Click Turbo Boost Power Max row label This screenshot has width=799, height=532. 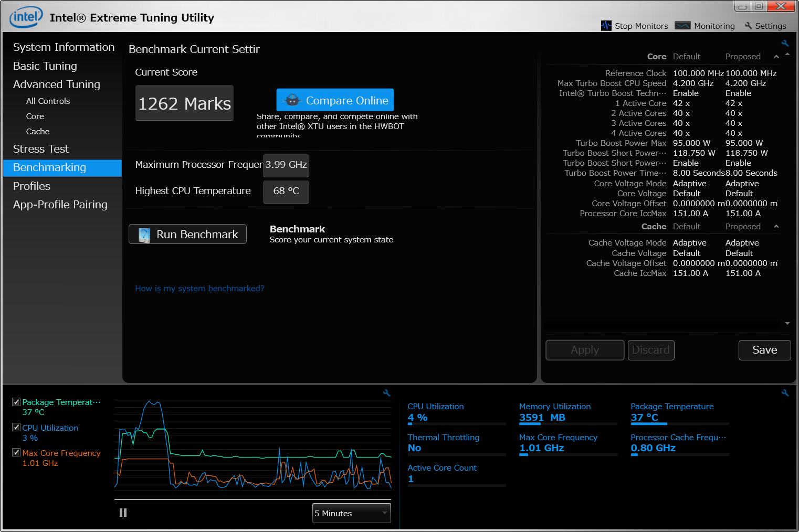(x=621, y=143)
